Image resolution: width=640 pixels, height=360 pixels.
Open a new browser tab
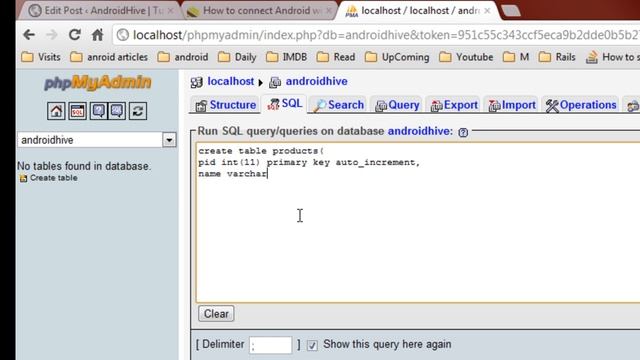pos(511,11)
